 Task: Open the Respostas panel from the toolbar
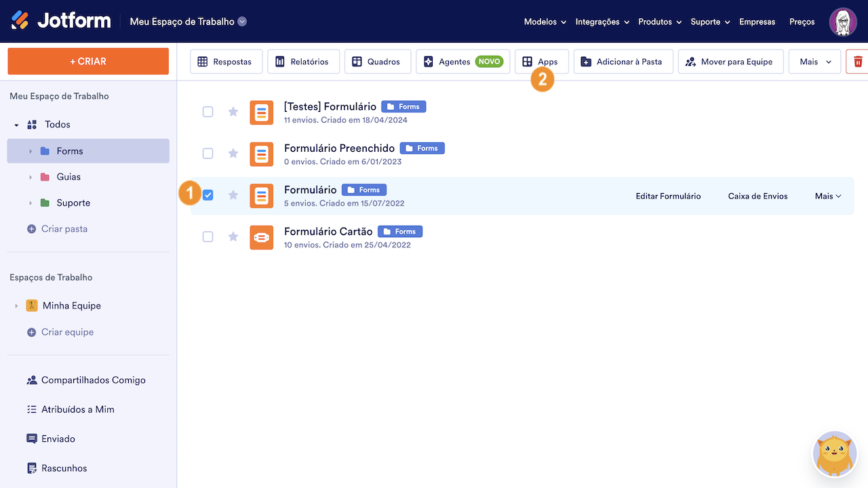(x=226, y=61)
